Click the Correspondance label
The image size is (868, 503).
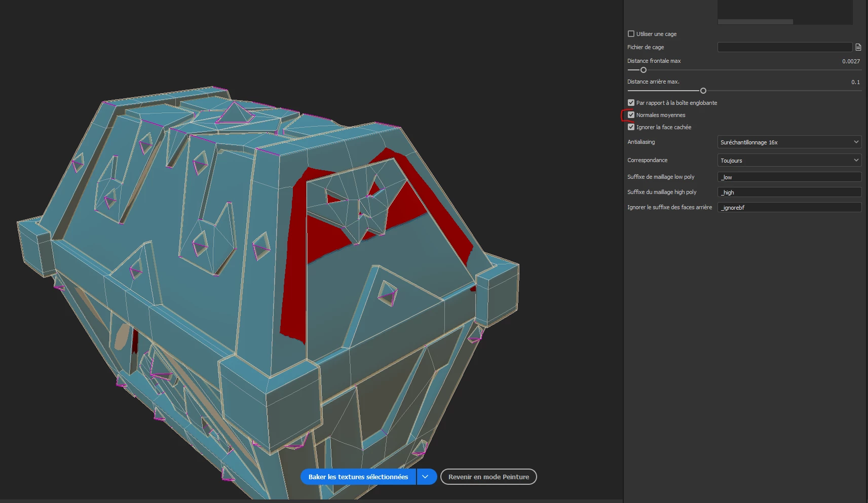(648, 160)
